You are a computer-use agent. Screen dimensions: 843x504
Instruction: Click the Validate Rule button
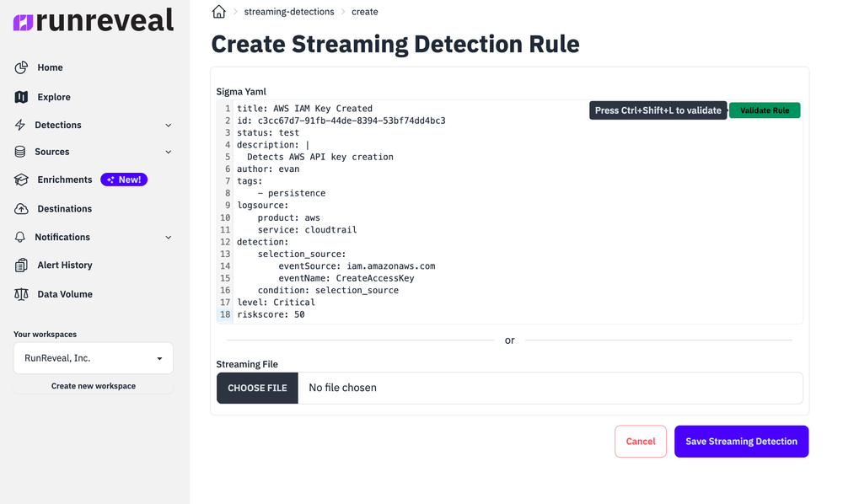[764, 110]
